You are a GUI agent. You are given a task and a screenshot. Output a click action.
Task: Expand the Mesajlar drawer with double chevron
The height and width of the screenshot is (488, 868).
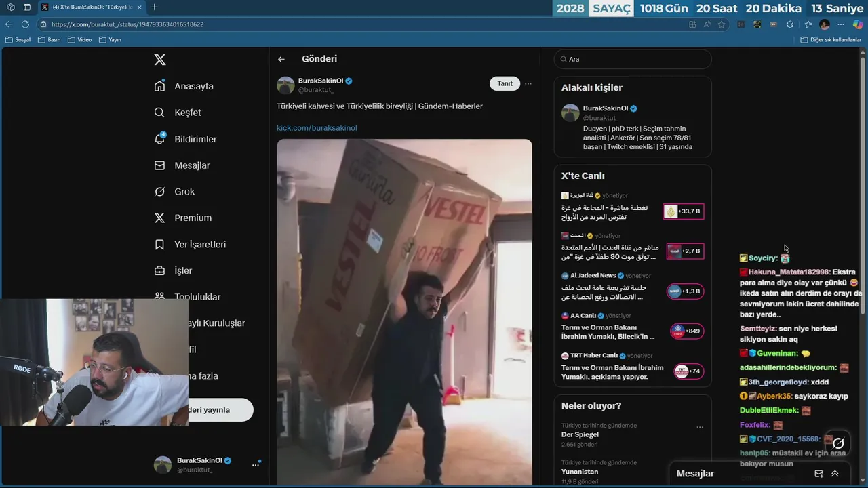[x=835, y=474]
